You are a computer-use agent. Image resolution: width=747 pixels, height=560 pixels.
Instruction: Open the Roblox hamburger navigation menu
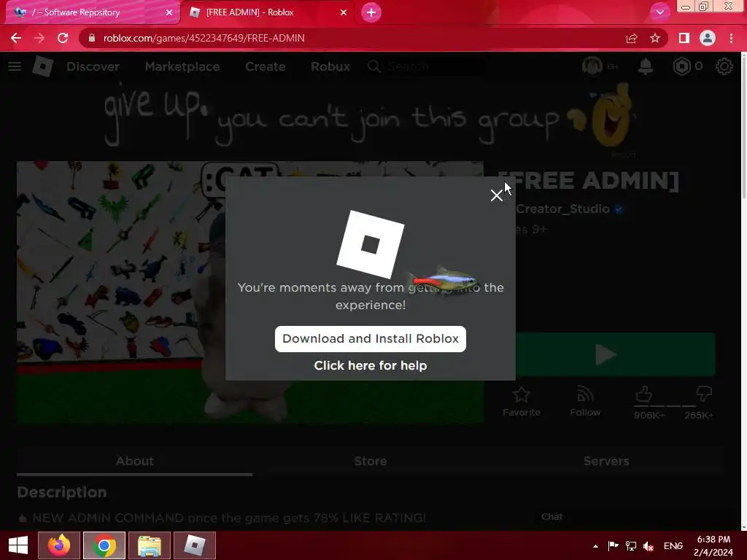coord(15,66)
